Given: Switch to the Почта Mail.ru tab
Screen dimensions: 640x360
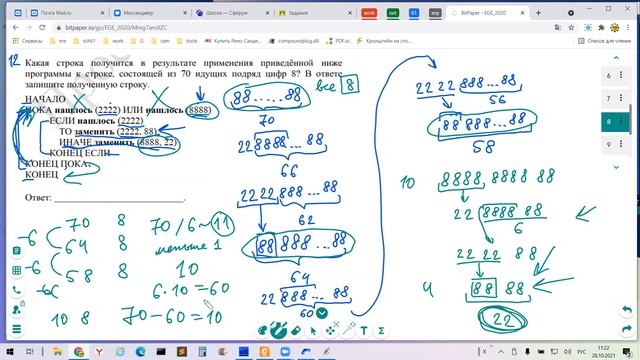Looking at the screenshot, I should click(x=67, y=13).
